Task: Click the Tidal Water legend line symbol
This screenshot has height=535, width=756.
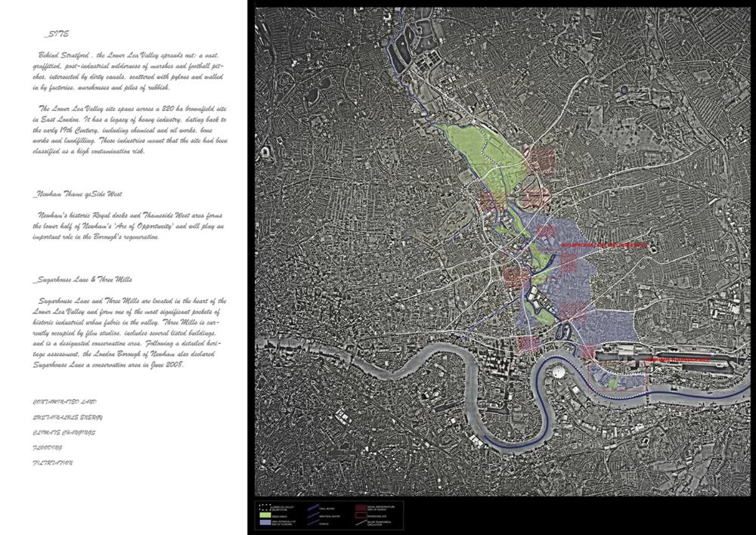Action: [x=313, y=507]
